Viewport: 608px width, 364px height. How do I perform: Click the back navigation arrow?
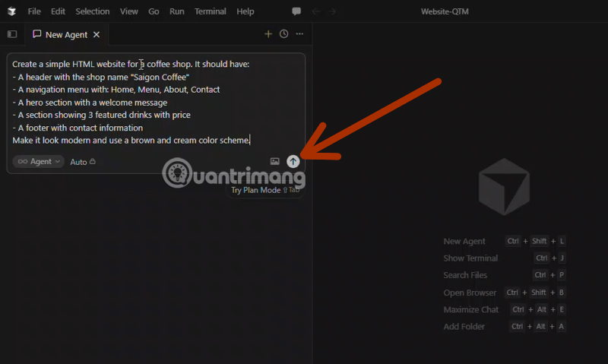316,11
